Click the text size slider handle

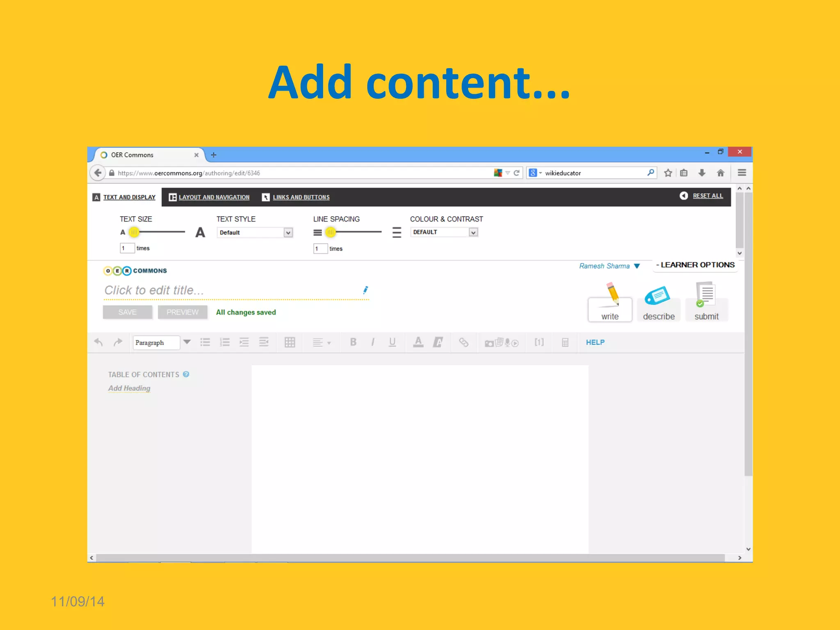[x=134, y=232]
